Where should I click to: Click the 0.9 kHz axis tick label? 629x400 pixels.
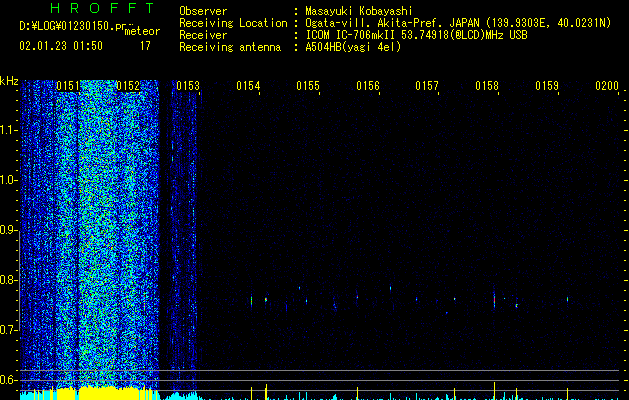pyautogui.click(x=7, y=230)
